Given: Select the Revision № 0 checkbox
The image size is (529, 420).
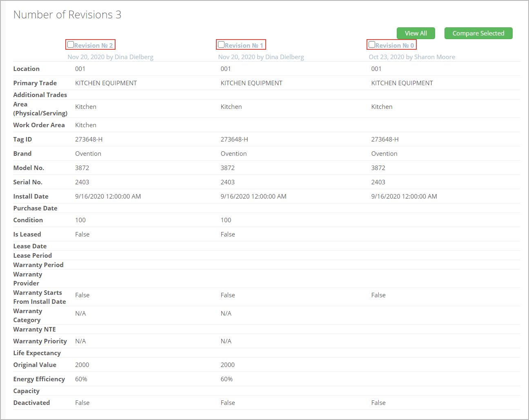Looking at the screenshot, I should click(372, 44).
